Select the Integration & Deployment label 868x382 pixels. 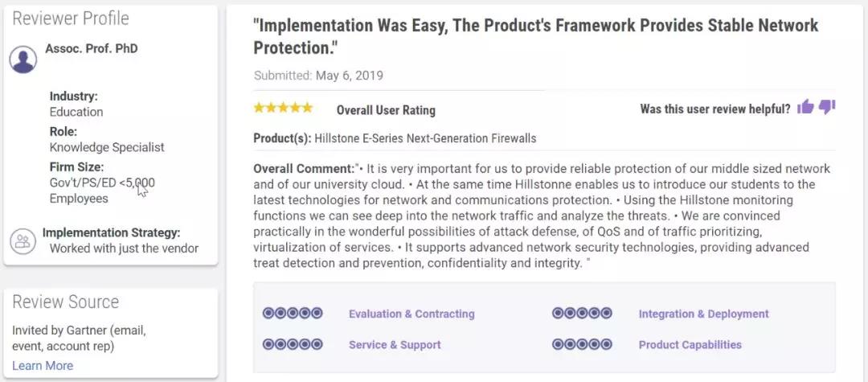tap(703, 314)
